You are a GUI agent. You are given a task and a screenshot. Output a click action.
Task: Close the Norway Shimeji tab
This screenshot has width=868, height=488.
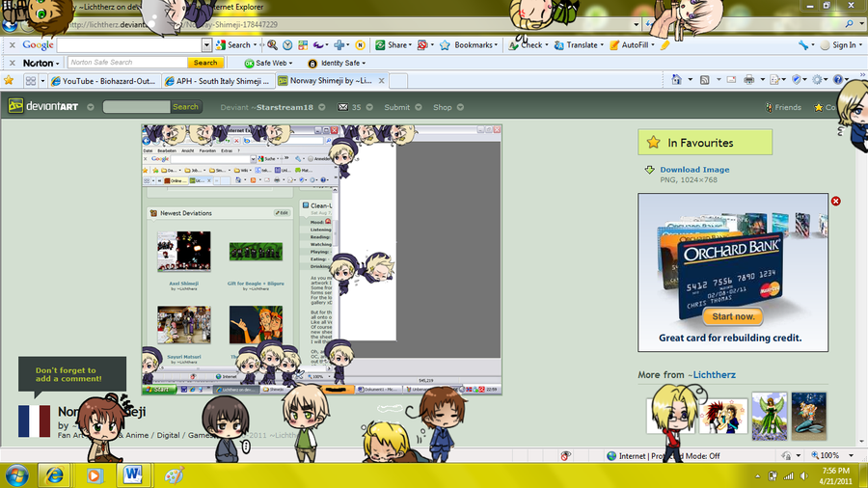(381, 81)
